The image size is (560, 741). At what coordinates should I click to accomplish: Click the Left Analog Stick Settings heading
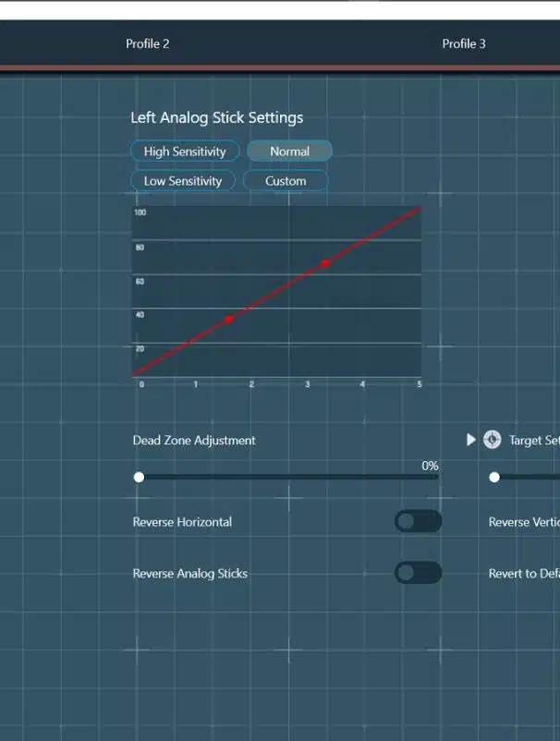[217, 117]
